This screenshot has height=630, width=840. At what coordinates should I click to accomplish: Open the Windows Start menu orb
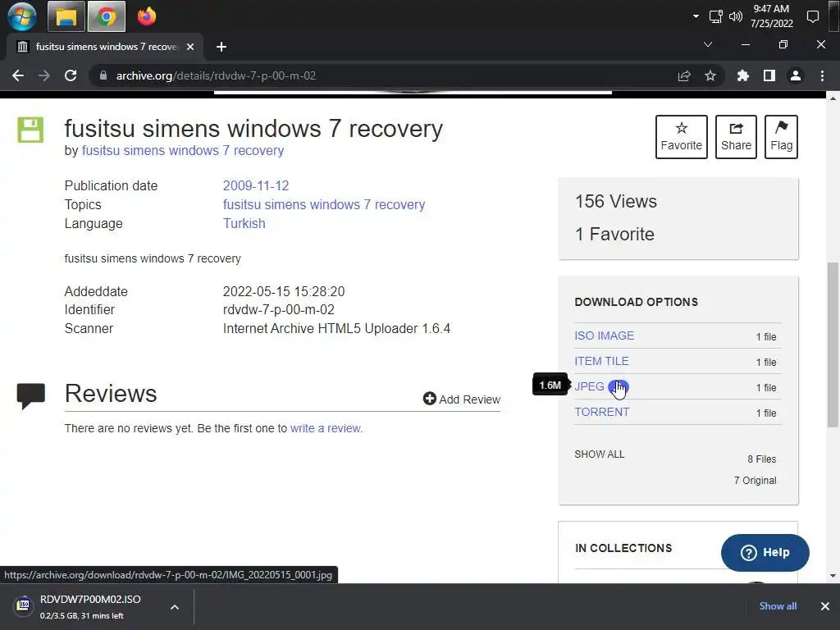tap(22, 16)
